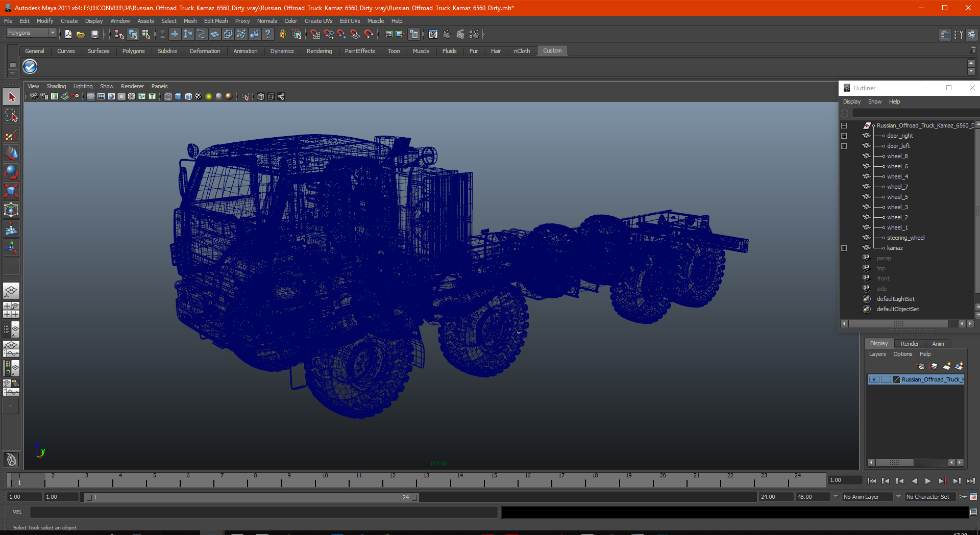Screen dimensions: 980x535
Task: Activate the Lasso selection tool
Action: click(x=11, y=116)
